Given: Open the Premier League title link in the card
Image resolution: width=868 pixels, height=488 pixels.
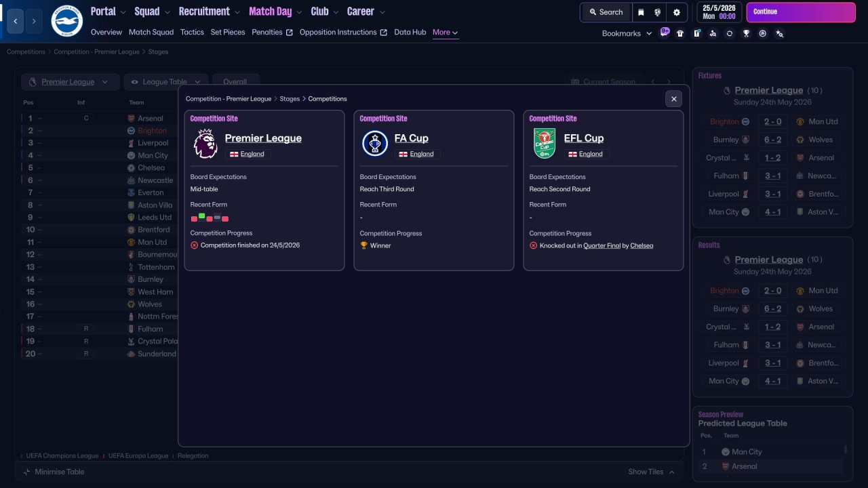Looking at the screenshot, I should [263, 138].
